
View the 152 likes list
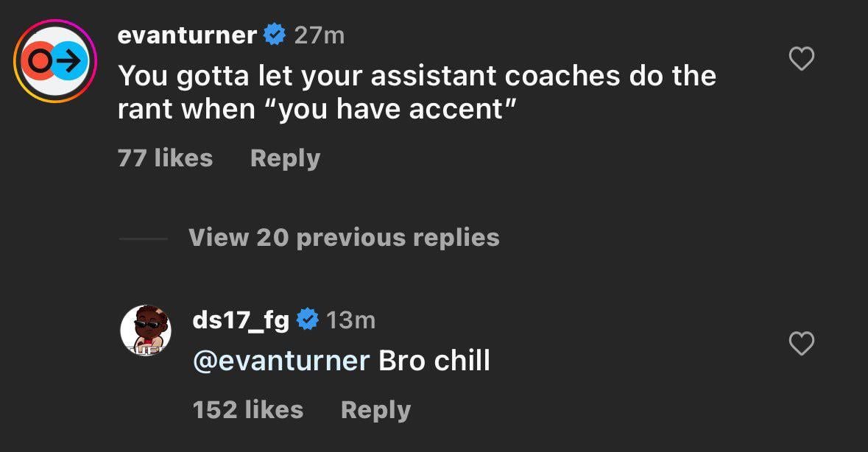click(x=247, y=410)
